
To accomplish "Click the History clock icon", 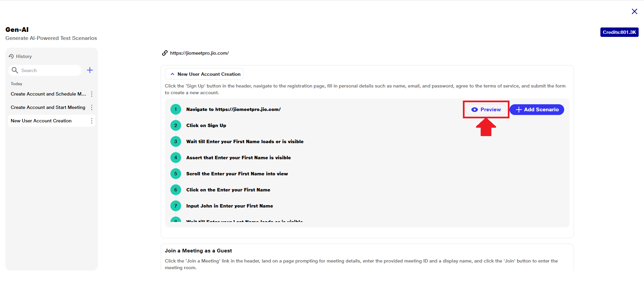I will coord(11,56).
